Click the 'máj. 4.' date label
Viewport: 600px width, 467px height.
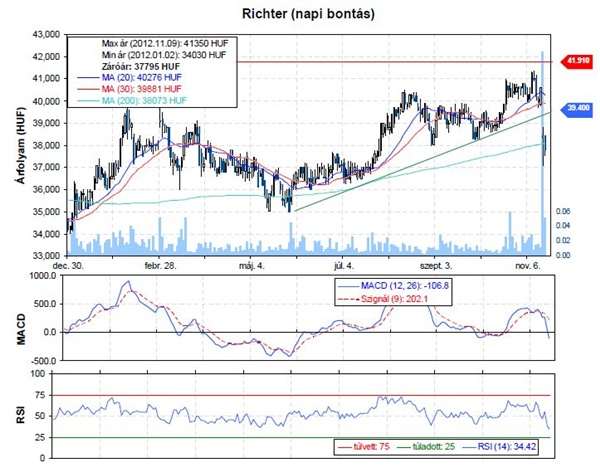[252, 266]
